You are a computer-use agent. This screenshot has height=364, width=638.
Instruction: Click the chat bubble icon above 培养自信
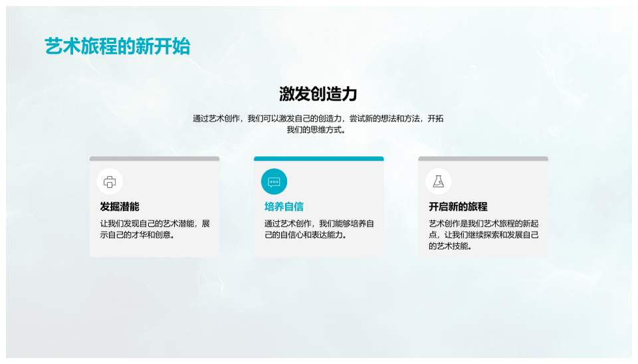274,181
